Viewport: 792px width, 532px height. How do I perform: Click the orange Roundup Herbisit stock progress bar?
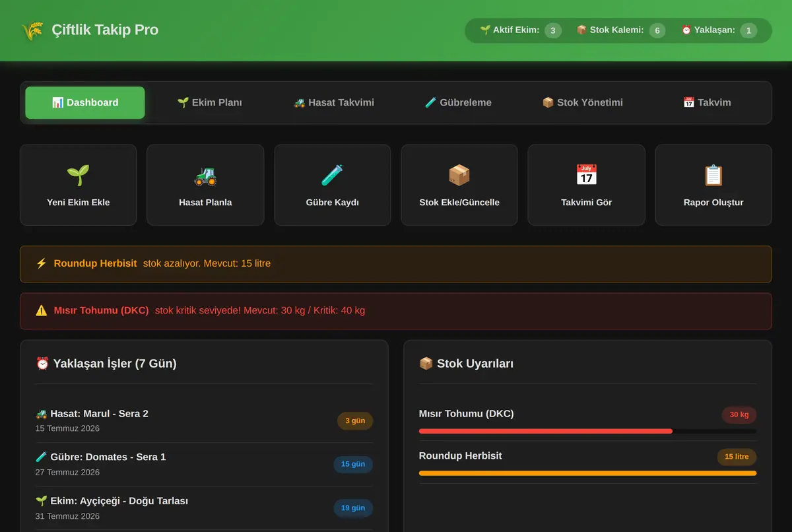[587, 473]
